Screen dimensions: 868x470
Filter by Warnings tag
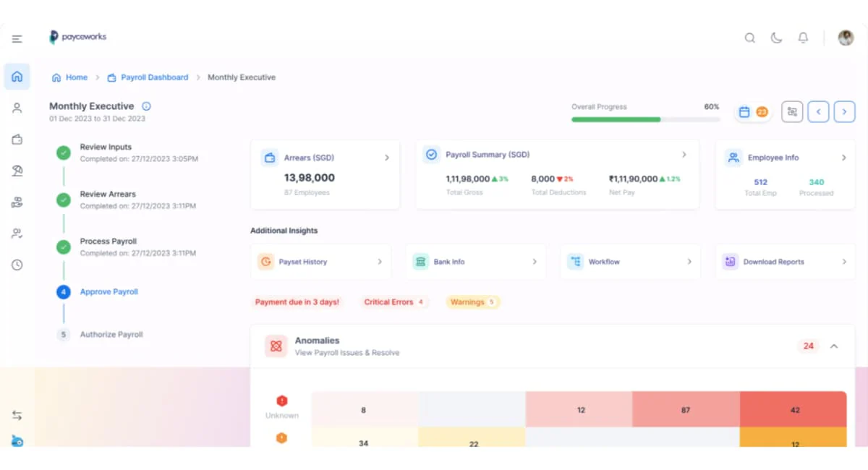[x=473, y=302]
